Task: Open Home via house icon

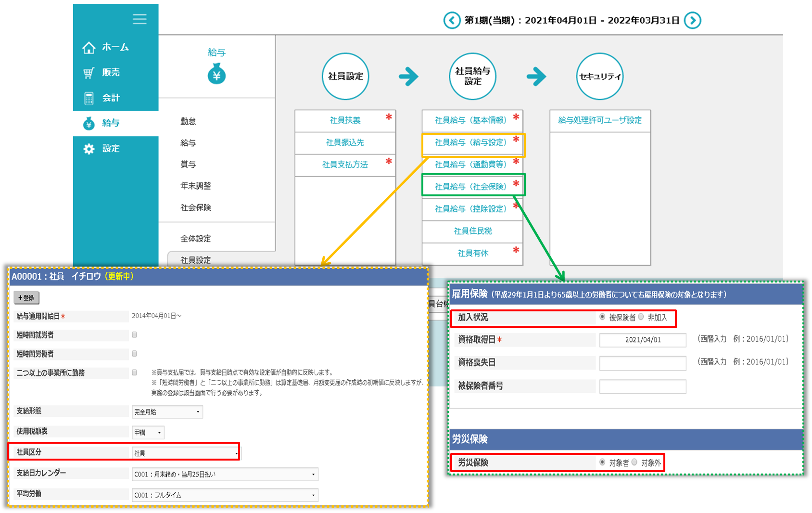Action: (89, 48)
